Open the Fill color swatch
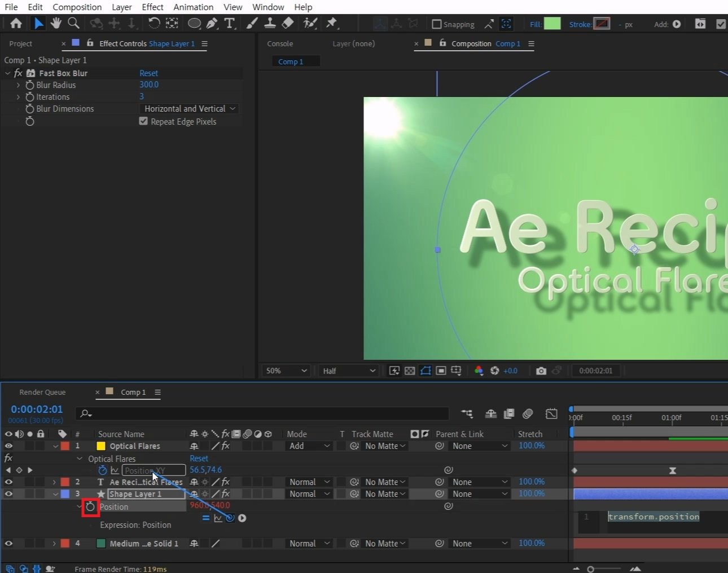Viewport: 728px width, 573px height. point(552,24)
